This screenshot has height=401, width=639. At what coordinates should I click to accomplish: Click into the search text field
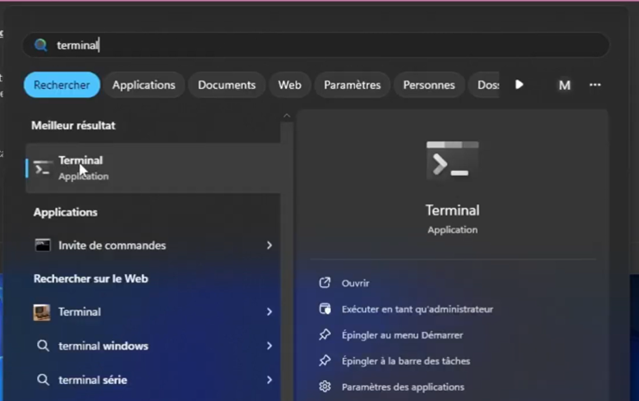(330, 45)
